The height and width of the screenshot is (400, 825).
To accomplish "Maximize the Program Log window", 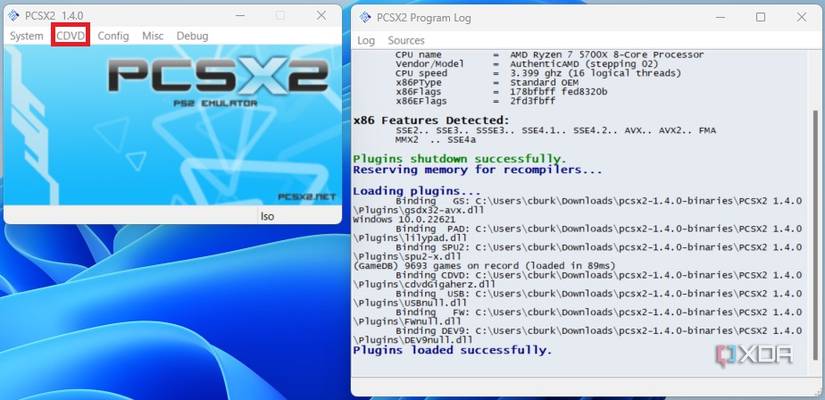I will pyautogui.click(x=760, y=18).
